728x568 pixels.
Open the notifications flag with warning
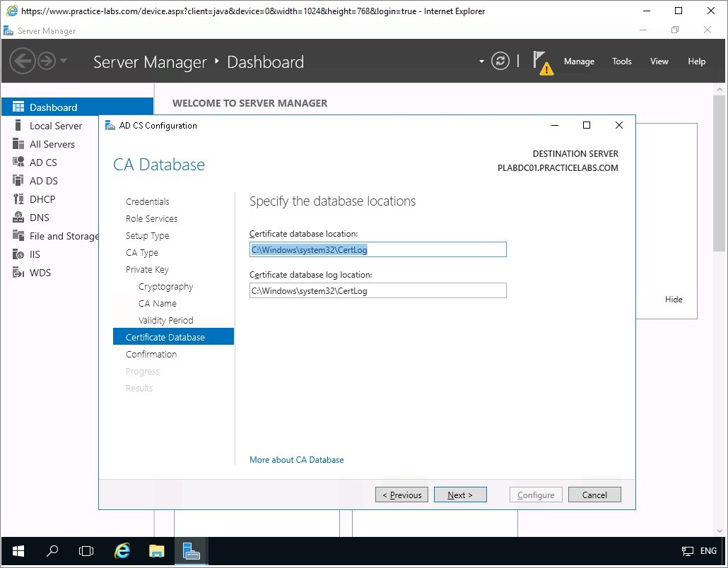(543, 63)
